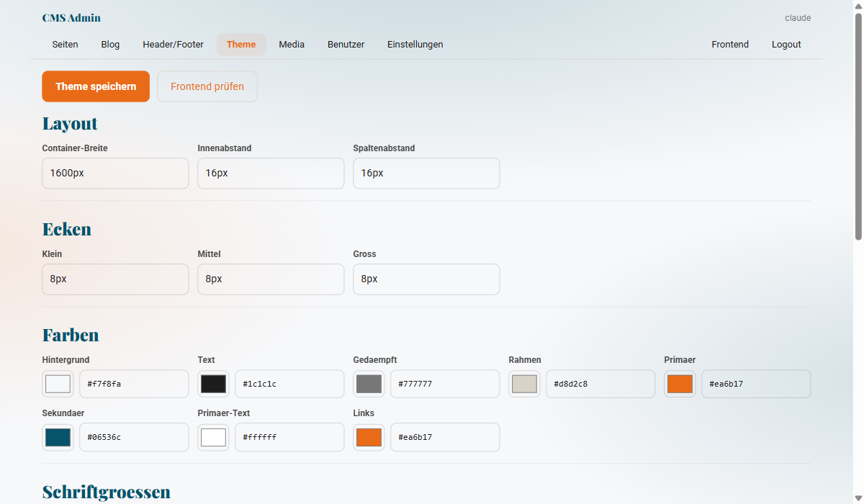Viewport: 864px width, 504px height.
Task: Open the Header/Footer section
Action: tap(173, 44)
